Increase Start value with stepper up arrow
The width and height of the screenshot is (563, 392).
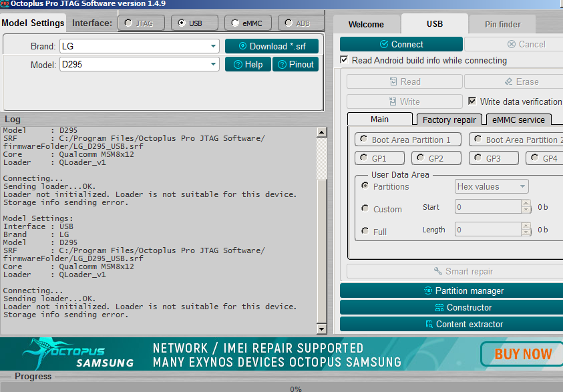[x=526, y=204]
